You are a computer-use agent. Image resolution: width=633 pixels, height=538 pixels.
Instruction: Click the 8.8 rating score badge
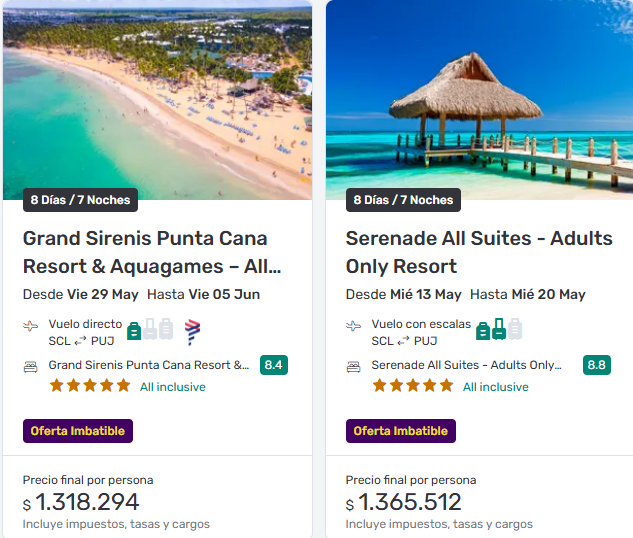[x=597, y=365]
